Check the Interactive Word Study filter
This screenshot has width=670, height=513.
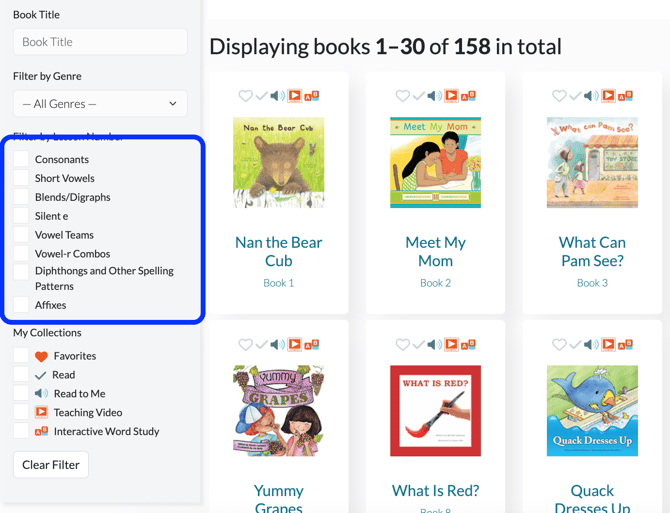pyautogui.click(x=21, y=431)
